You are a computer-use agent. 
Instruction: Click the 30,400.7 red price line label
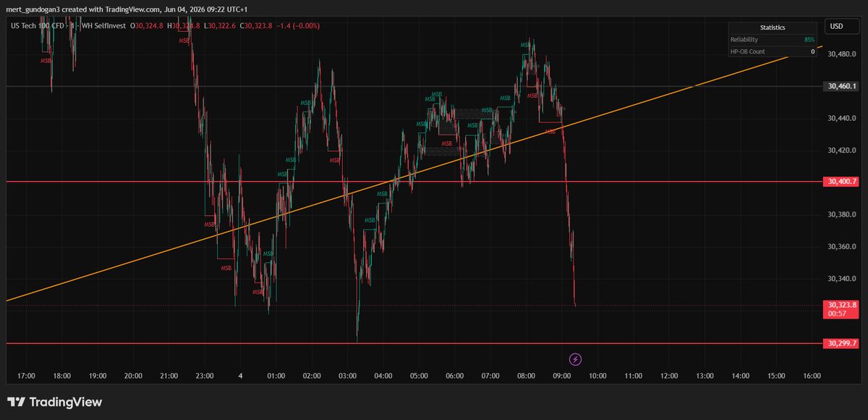(x=841, y=181)
